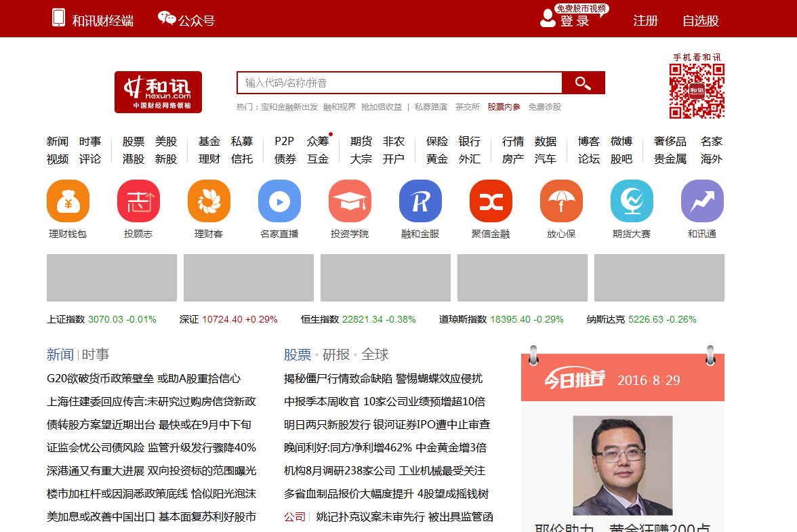
Task: Open the 融和金服 icon
Action: 420,201
